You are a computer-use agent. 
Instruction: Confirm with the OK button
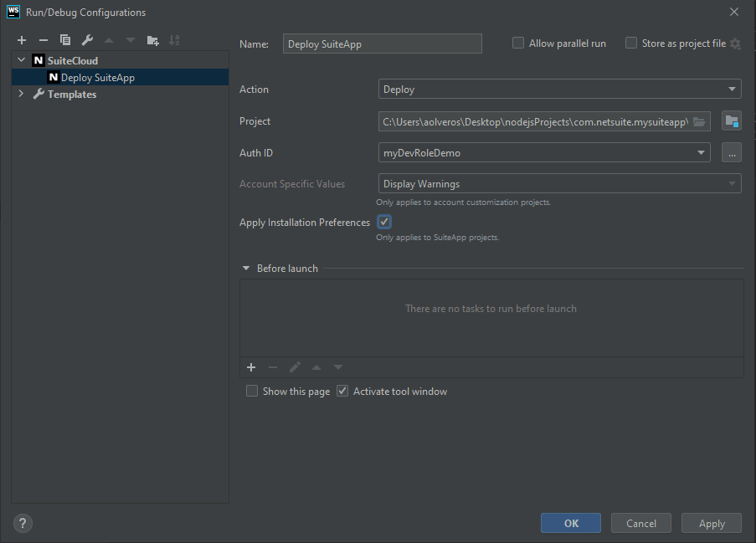[x=571, y=523]
